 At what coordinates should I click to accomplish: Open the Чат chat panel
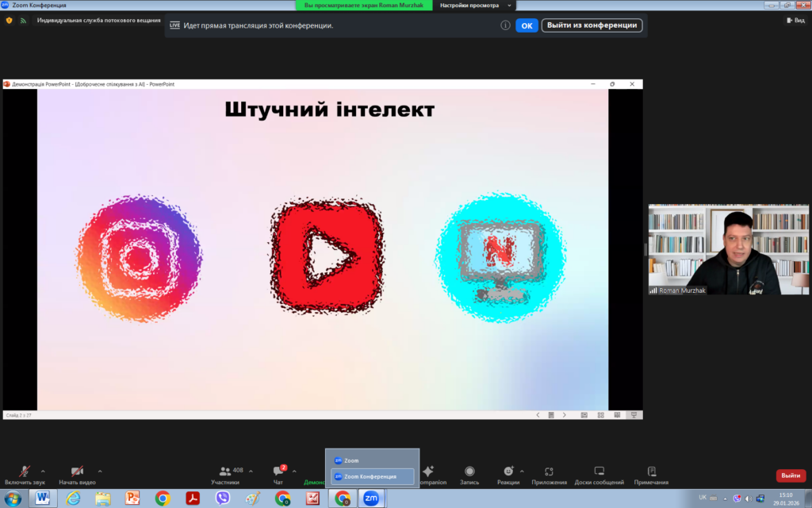click(278, 471)
